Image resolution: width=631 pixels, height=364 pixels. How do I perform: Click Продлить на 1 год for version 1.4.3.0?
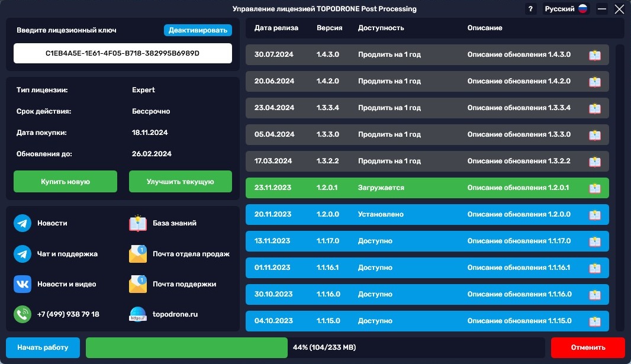pos(389,54)
